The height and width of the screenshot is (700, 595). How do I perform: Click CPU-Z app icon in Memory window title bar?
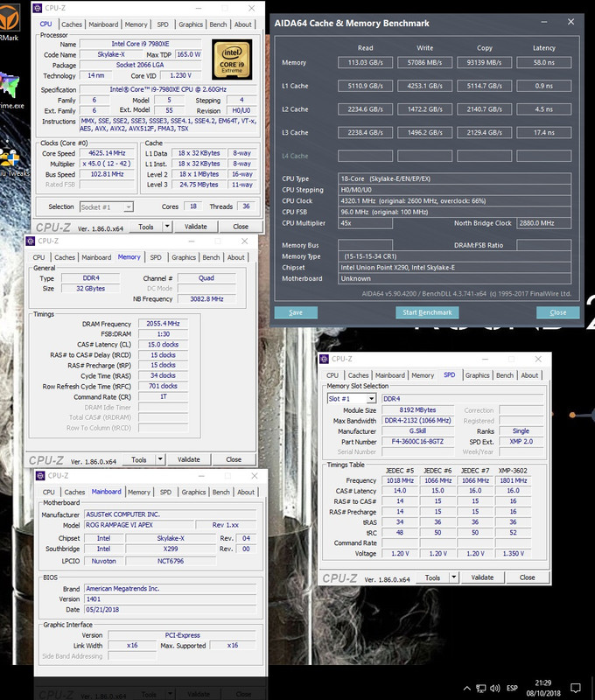click(x=31, y=241)
